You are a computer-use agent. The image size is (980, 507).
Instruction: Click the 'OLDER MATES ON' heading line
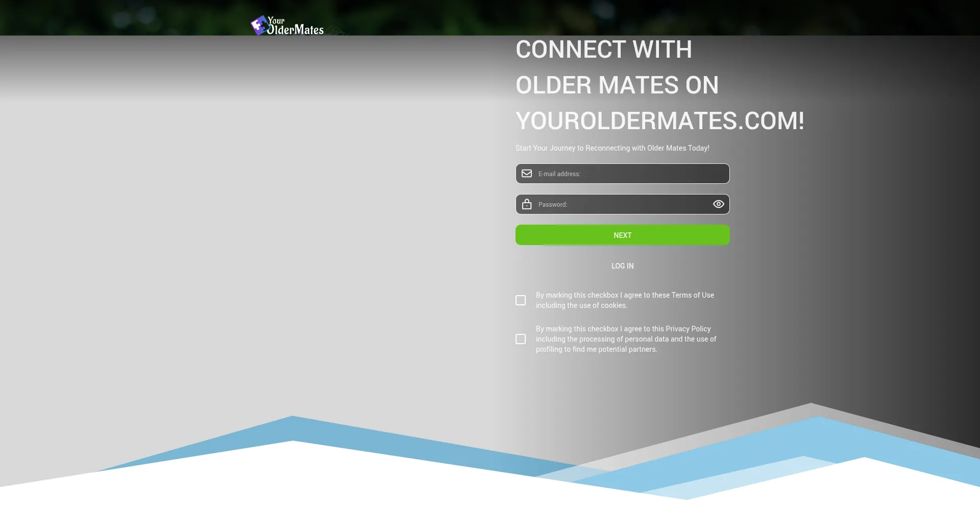[617, 85]
